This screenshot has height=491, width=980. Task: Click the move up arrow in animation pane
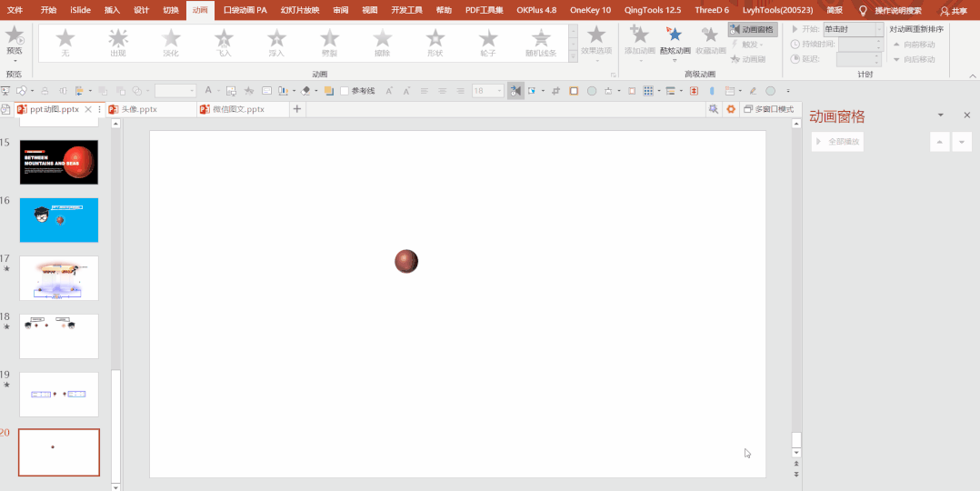(939, 141)
